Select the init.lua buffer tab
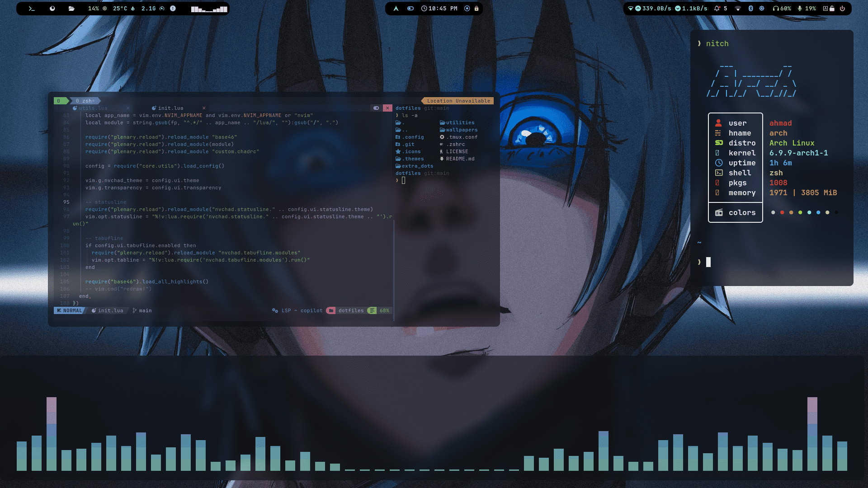The image size is (868, 488). coord(170,108)
